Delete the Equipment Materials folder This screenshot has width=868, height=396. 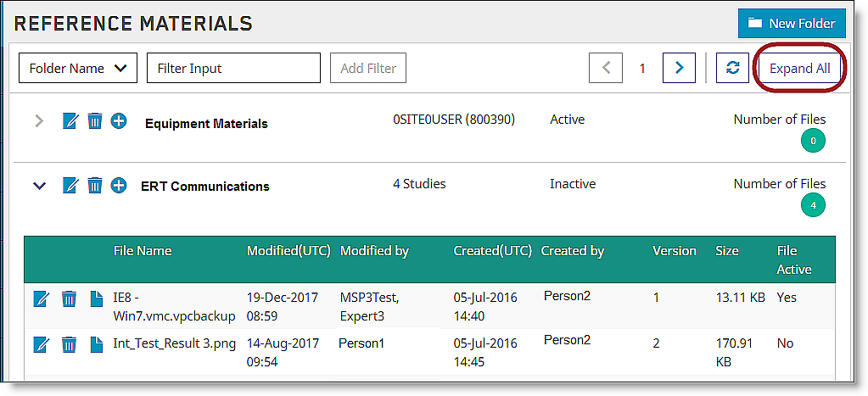click(95, 120)
